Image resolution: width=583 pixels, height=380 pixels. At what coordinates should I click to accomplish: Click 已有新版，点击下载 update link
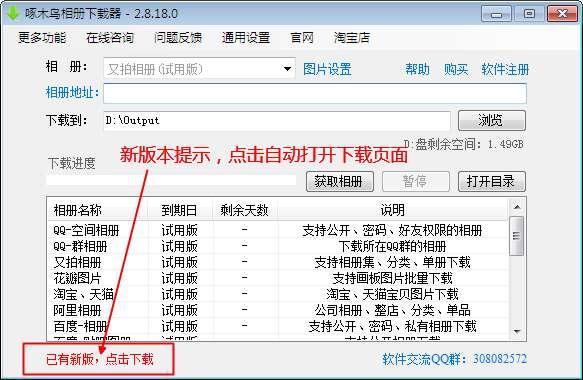tap(99, 359)
